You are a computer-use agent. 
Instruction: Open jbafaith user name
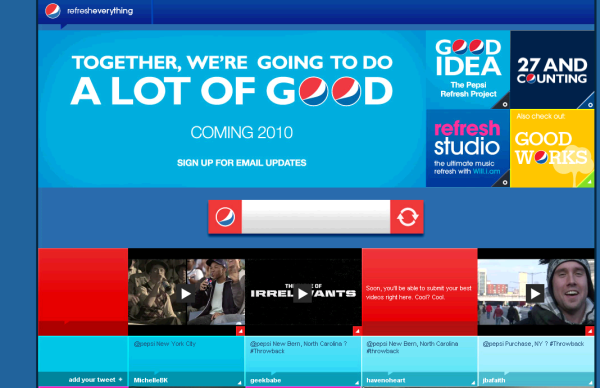coord(494,380)
